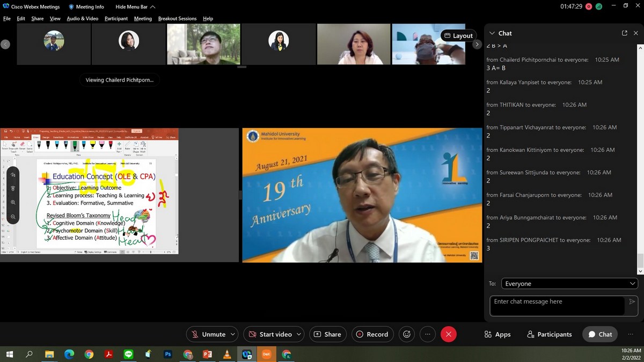
Task: Click the red leave meeting button
Action: click(x=448, y=334)
